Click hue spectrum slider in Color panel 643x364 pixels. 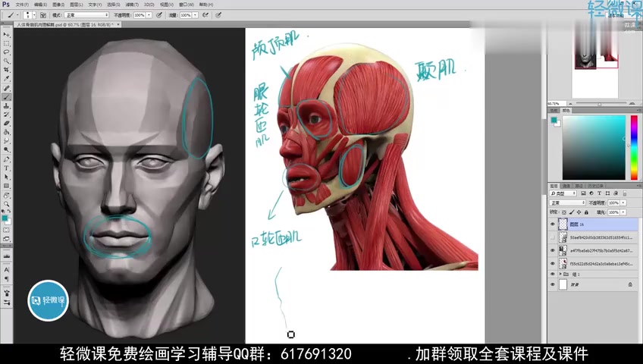pos(634,148)
